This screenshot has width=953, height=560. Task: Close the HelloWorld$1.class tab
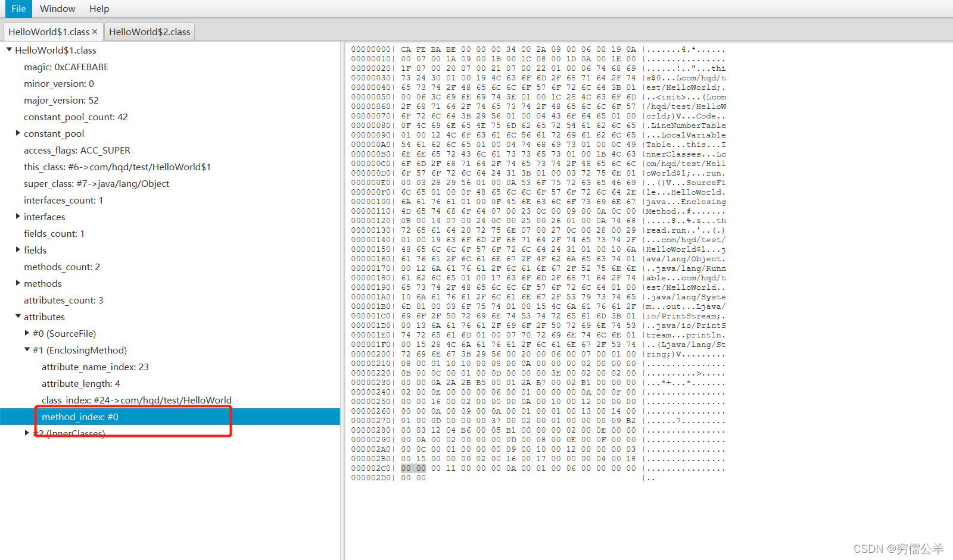pos(95,32)
